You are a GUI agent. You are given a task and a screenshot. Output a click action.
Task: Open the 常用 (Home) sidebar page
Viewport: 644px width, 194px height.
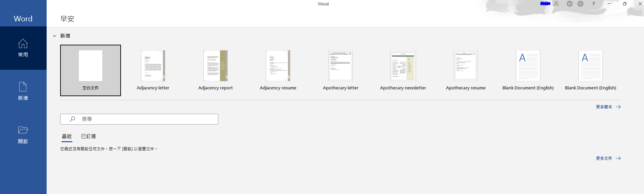(x=23, y=48)
